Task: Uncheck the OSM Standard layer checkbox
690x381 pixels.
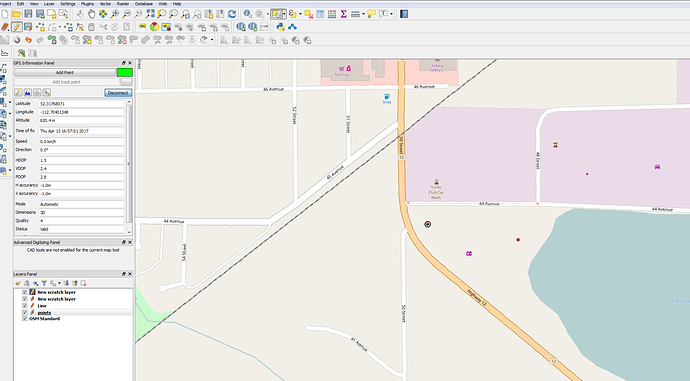Action: coord(25,319)
